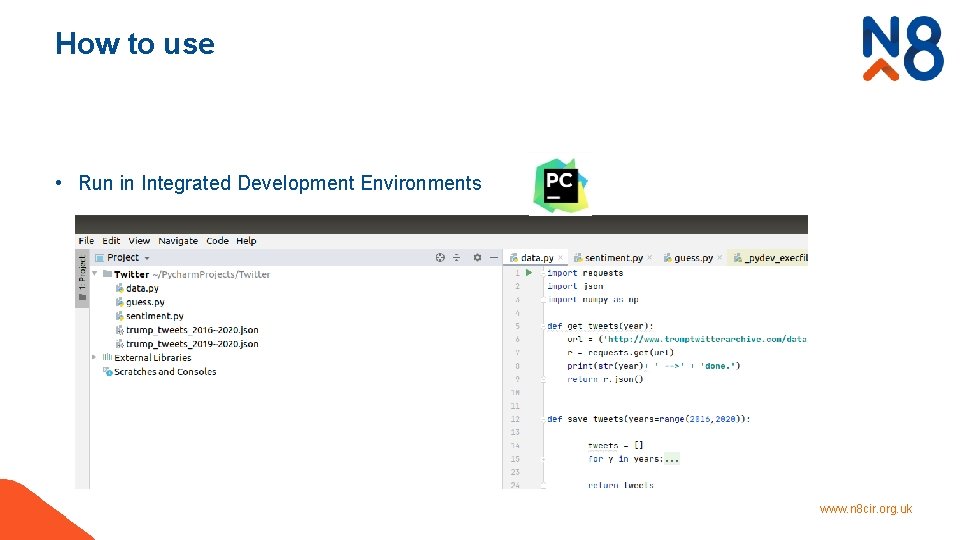This screenshot has height=540, width=960.
Task: Click line number 12 in the gutter
Action: click(x=515, y=419)
